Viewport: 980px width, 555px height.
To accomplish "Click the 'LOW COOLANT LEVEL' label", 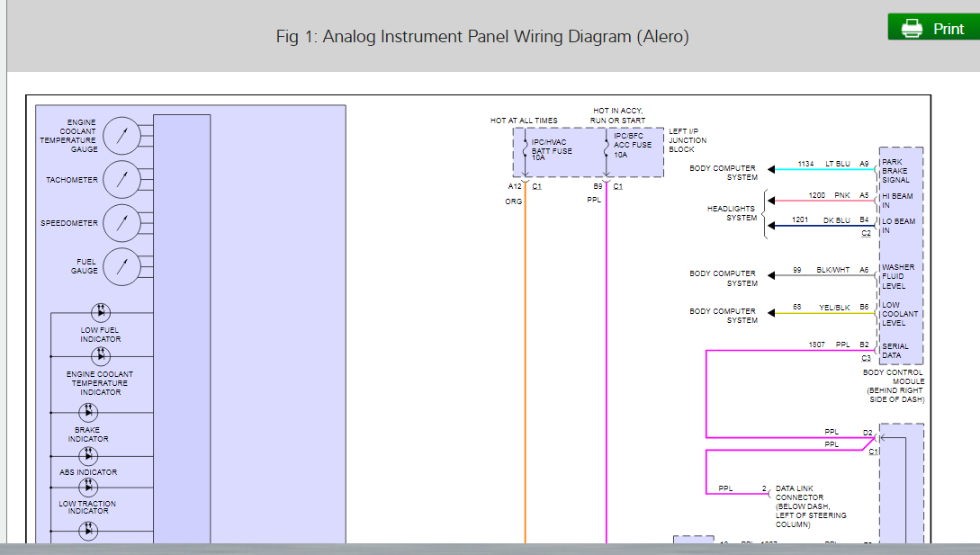I will pyautogui.click(x=900, y=314).
